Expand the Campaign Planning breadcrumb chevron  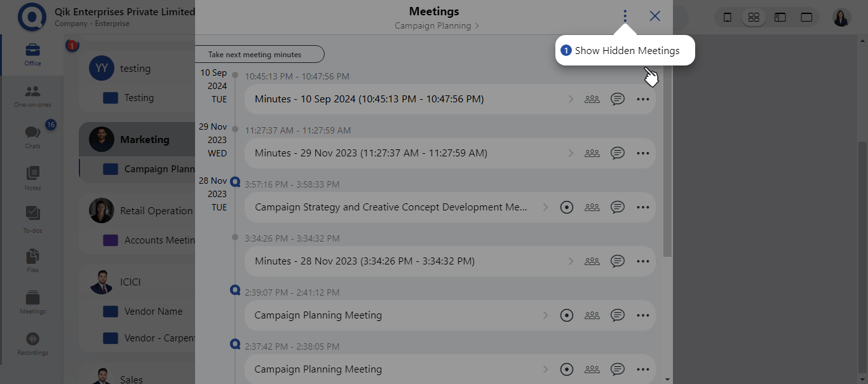[477, 26]
